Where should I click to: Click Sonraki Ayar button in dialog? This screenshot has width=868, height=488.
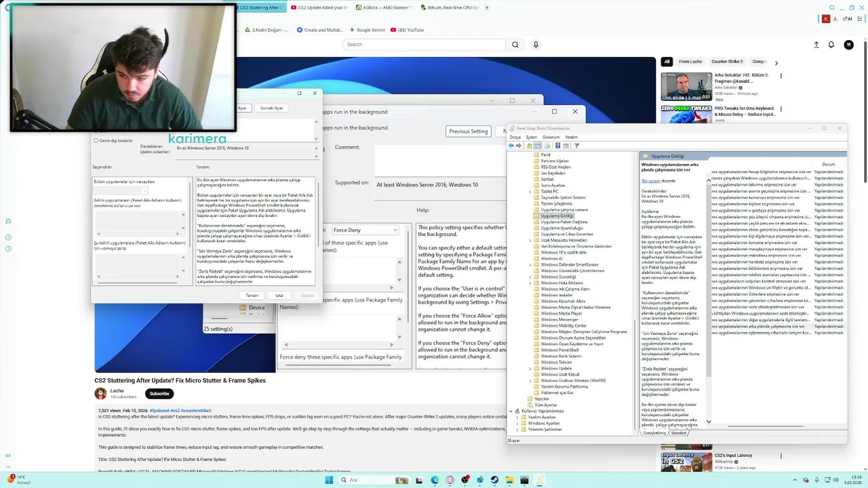tap(271, 108)
